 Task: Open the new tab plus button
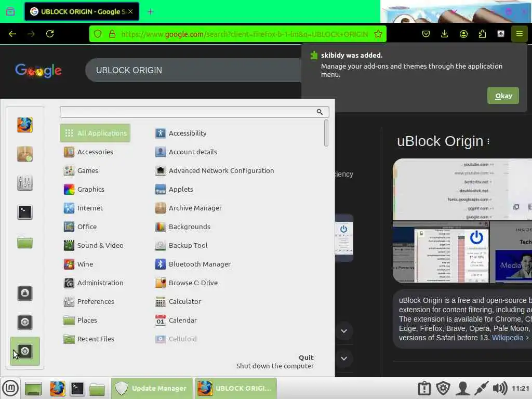[x=150, y=12]
